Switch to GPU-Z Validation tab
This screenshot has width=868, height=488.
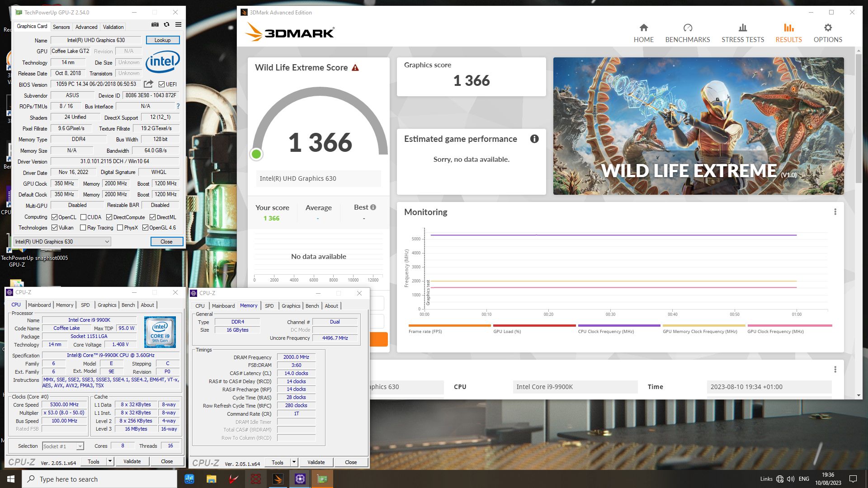pyautogui.click(x=113, y=27)
